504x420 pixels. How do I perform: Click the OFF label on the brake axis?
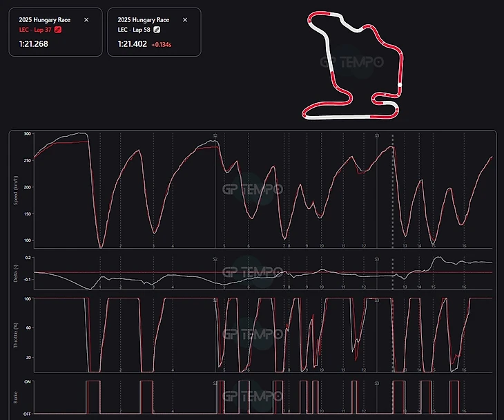point(28,414)
